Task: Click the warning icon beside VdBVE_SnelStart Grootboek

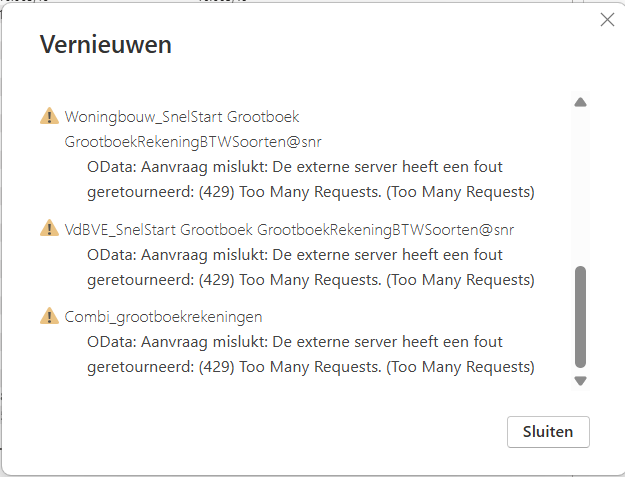Action: [49, 229]
